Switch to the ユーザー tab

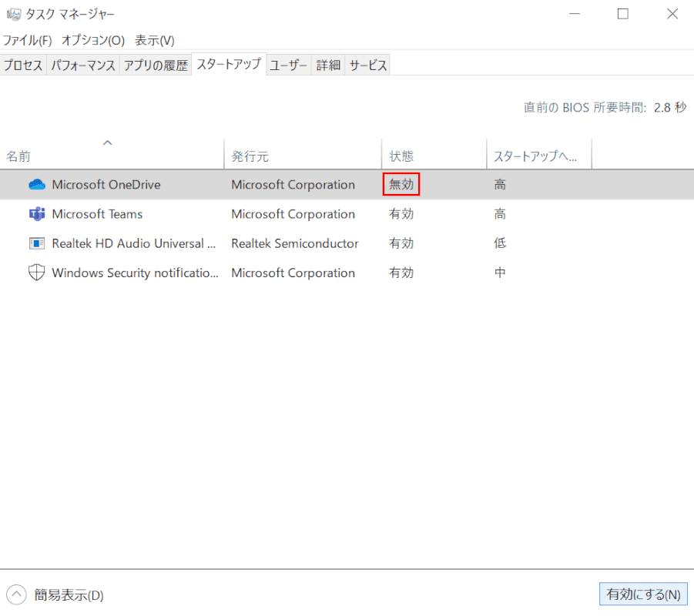(289, 65)
